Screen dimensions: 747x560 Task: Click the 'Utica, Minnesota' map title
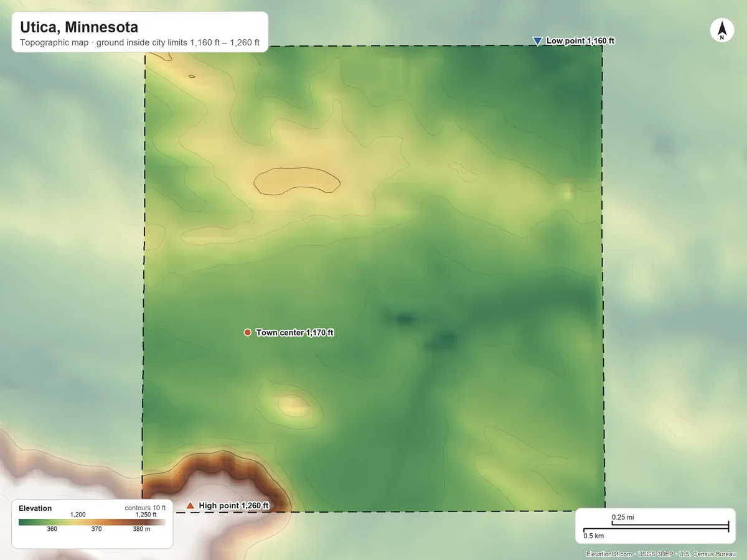(79, 27)
